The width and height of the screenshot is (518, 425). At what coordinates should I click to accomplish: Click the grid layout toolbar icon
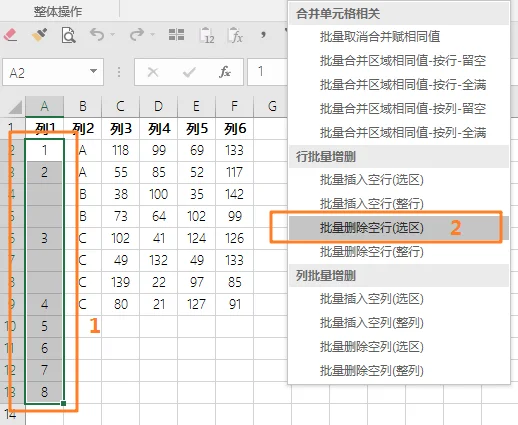[176, 34]
